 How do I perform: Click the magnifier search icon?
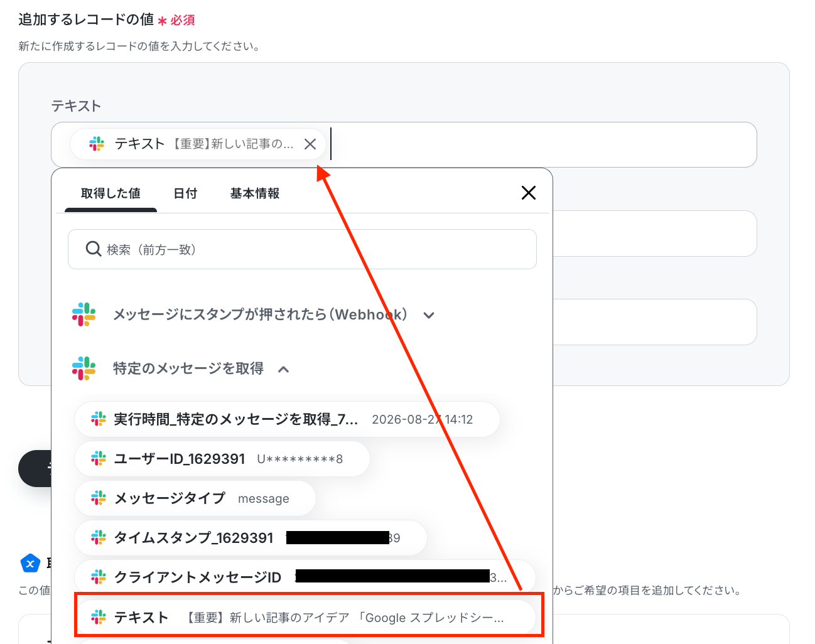[x=94, y=249]
